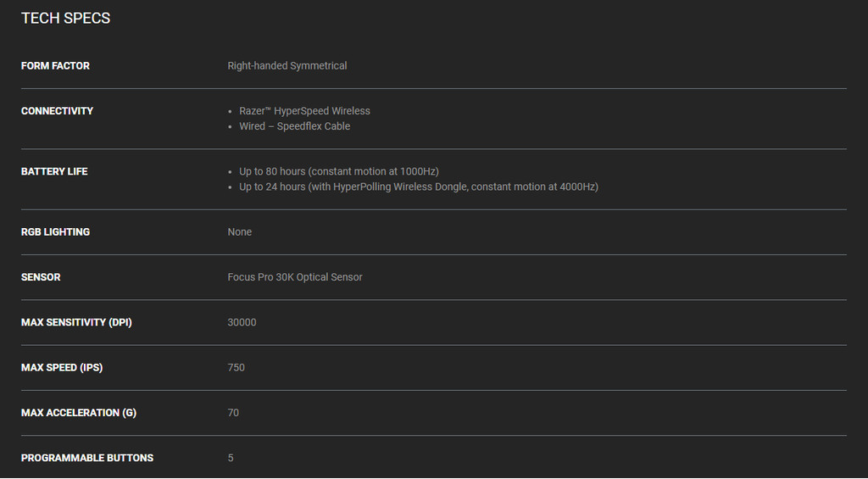
Task: Click the Wired – Speedflex Cable bullet item
Action: pos(294,126)
